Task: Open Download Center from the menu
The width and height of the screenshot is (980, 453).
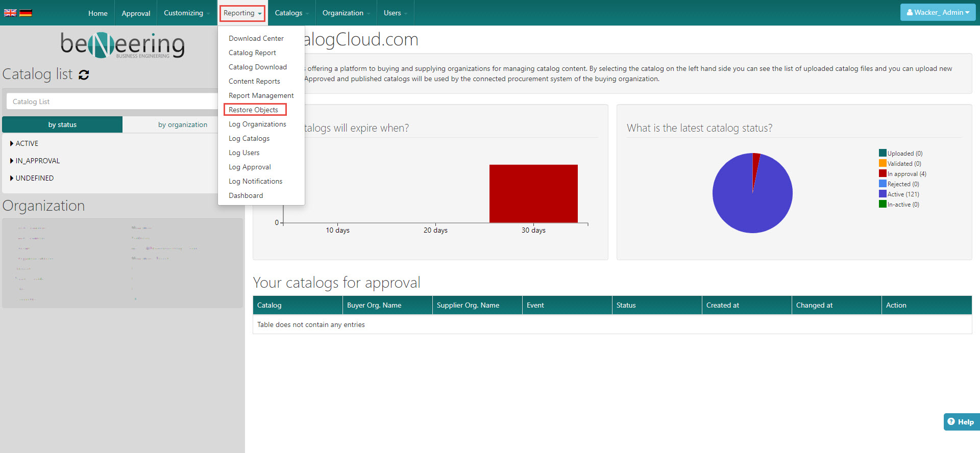Action: (x=256, y=38)
